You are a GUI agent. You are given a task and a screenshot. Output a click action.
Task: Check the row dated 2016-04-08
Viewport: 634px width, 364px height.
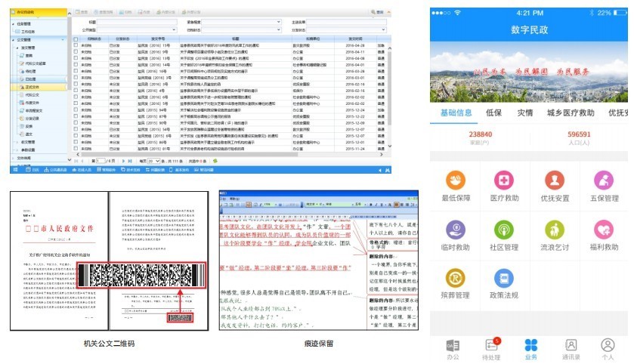coord(76,58)
